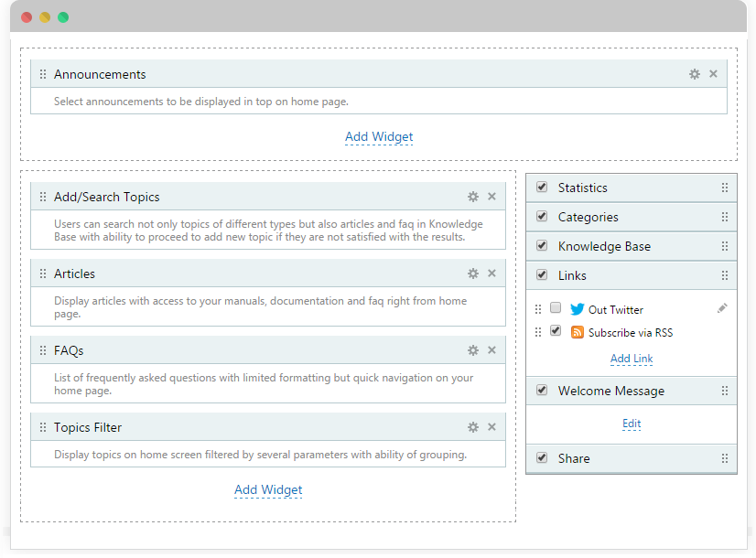Screen dimensions: 756x558
Task: Click the Out Twitter link text
Action: click(616, 310)
